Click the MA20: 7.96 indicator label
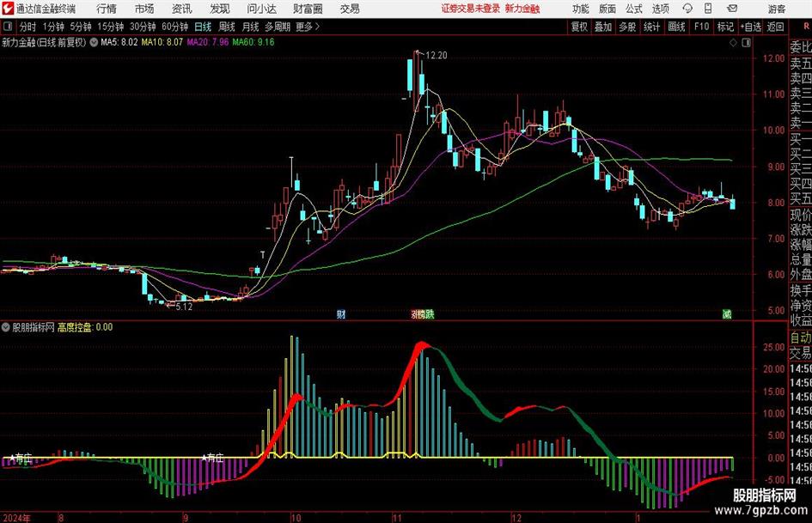This screenshot has width=812, height=523. pos(208,42)
